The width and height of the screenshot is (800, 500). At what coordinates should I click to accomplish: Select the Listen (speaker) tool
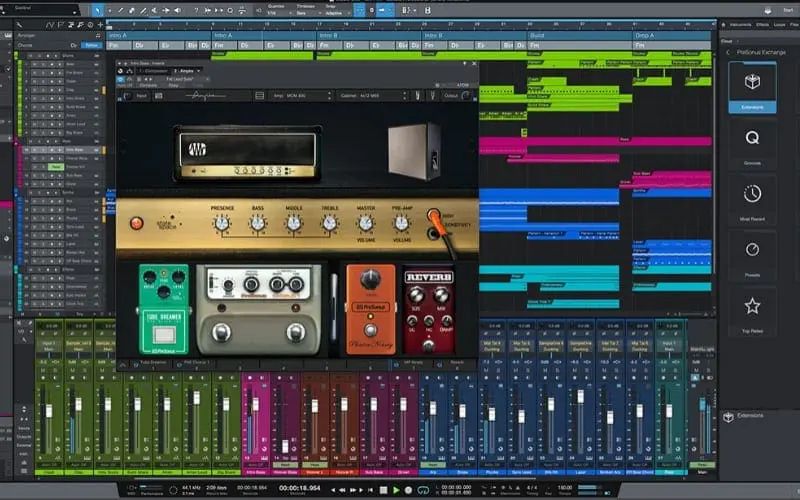pyautogui.click(x=177, y=10)
